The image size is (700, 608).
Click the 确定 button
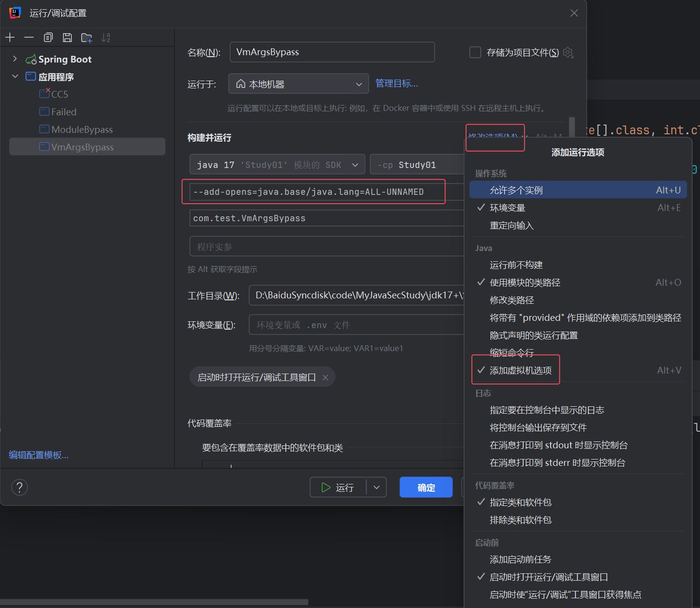click(x=426, y=487)
